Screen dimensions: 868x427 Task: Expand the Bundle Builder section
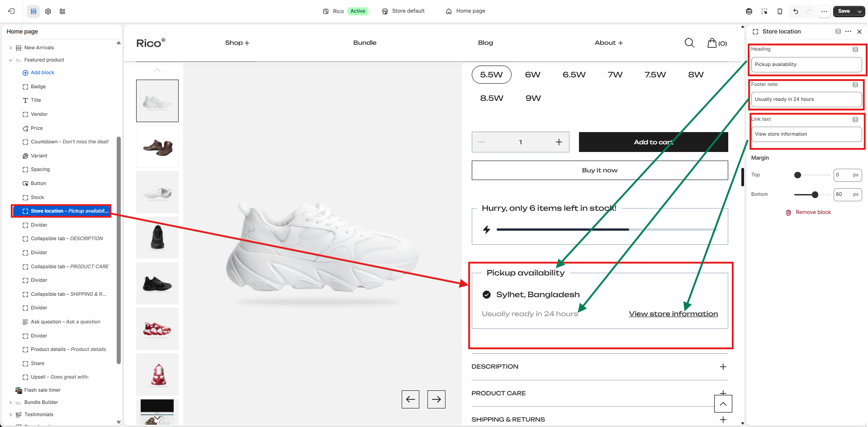coord(10,402)
